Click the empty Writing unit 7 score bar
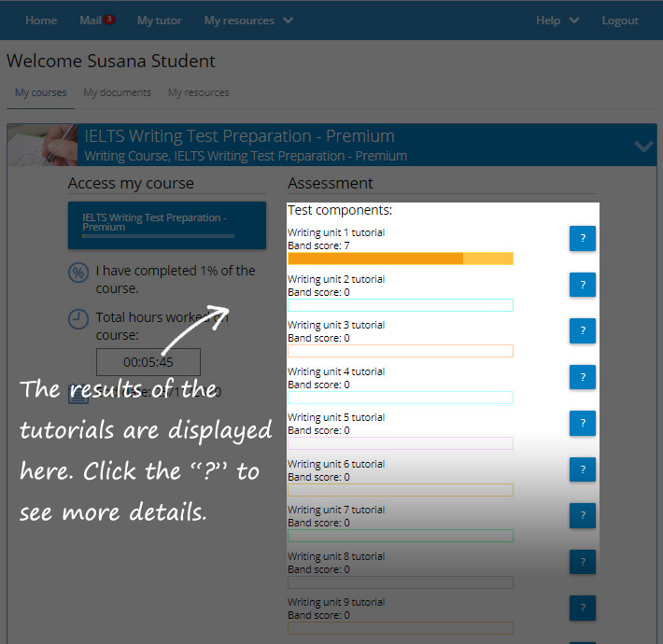Screen dimensions: 663x644 tap(401, 536)
